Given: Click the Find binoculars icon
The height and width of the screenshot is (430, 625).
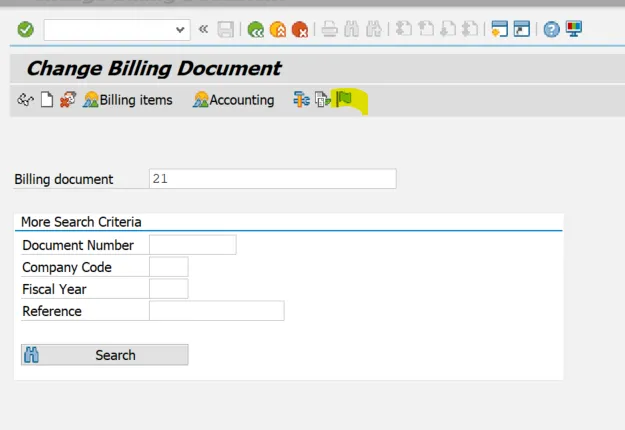Looking at the screenshot, I should coord(352,29).
